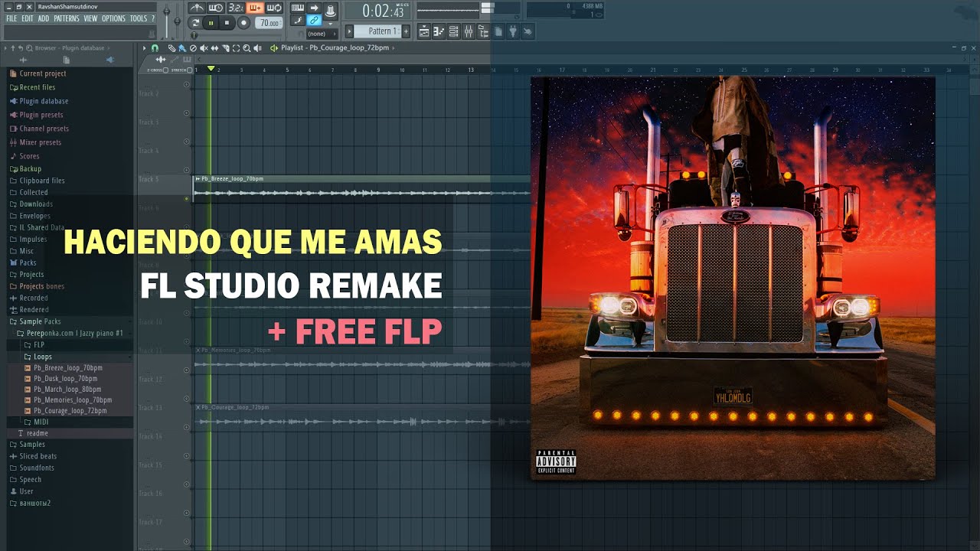This screenshot has width=980, height=551.
Task: Open the PATTERNS menu
Action: tap(67, 18)
